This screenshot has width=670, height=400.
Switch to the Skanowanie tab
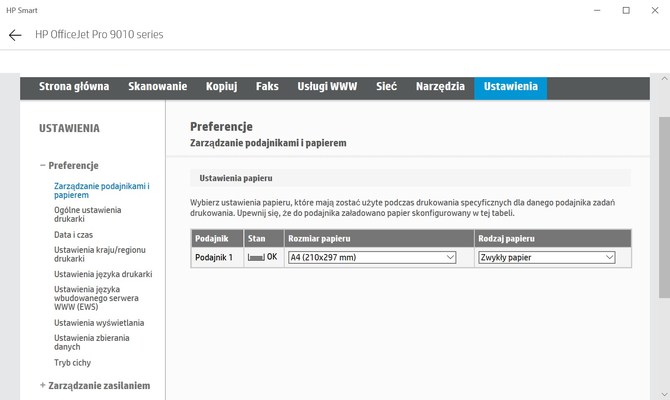(158, 86)
